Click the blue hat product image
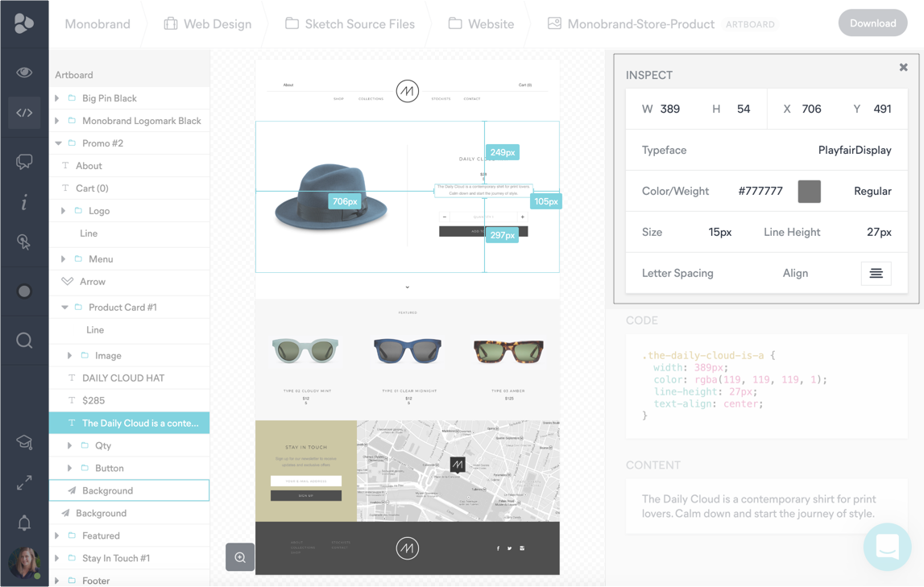924x587 pixels. (330, 197)
